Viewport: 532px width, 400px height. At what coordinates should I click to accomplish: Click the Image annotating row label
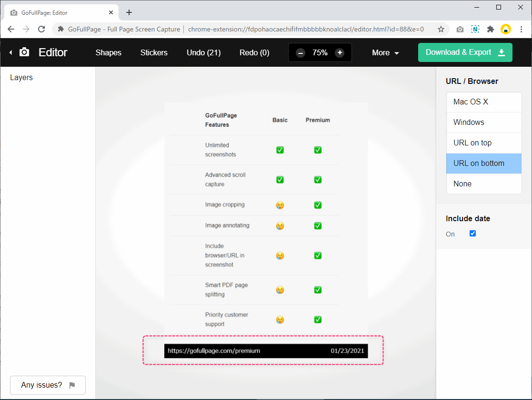(227, 226)
